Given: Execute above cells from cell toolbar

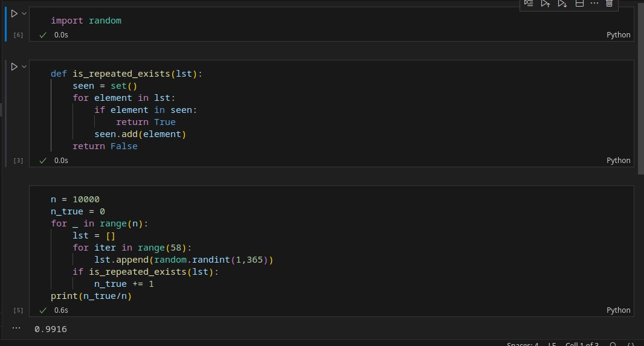Looking at the screenshot, I should (546, 4).
